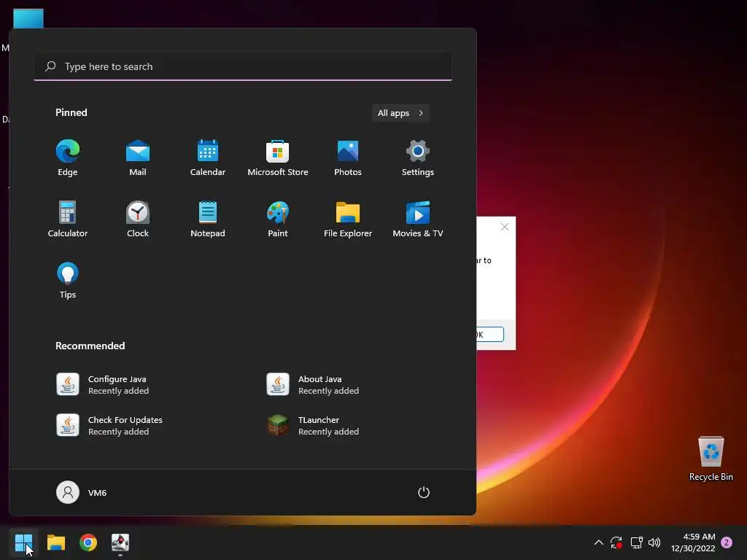
Task: Open network status tray icon
Action: [636, 542]
